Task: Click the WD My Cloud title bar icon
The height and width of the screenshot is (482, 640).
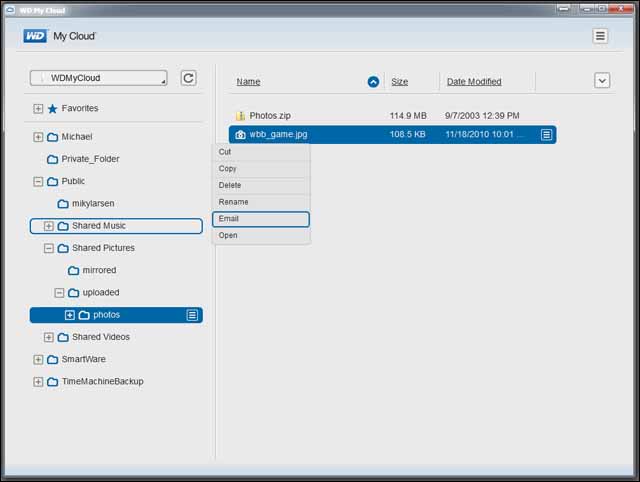Action: click(11, 10)
